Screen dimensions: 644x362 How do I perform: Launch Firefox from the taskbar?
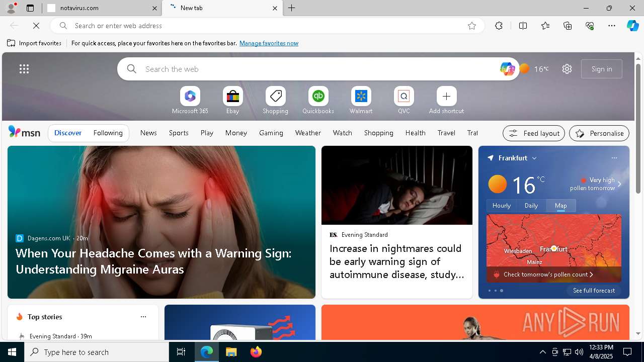point(256,352)
